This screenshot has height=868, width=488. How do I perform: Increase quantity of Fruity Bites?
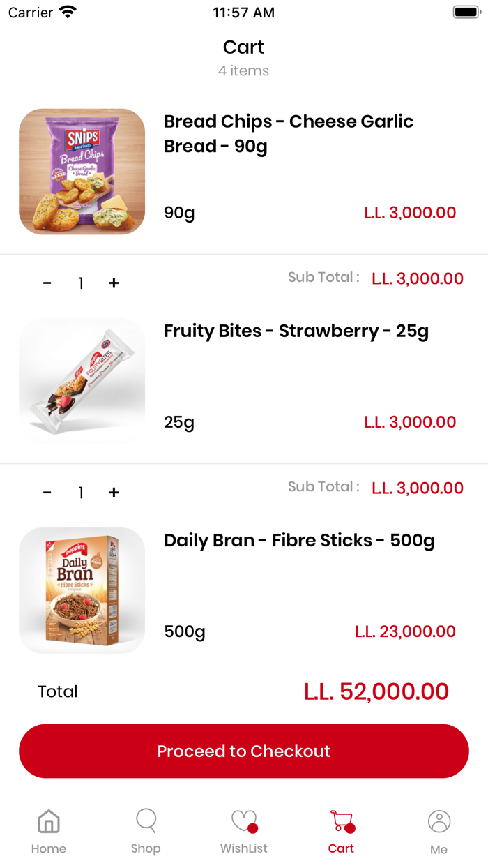[x=114, y=493]
